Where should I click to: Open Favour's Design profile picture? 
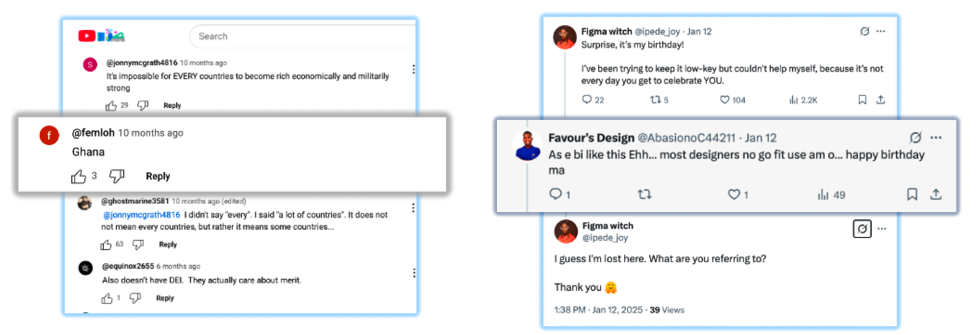pos(527,146)
